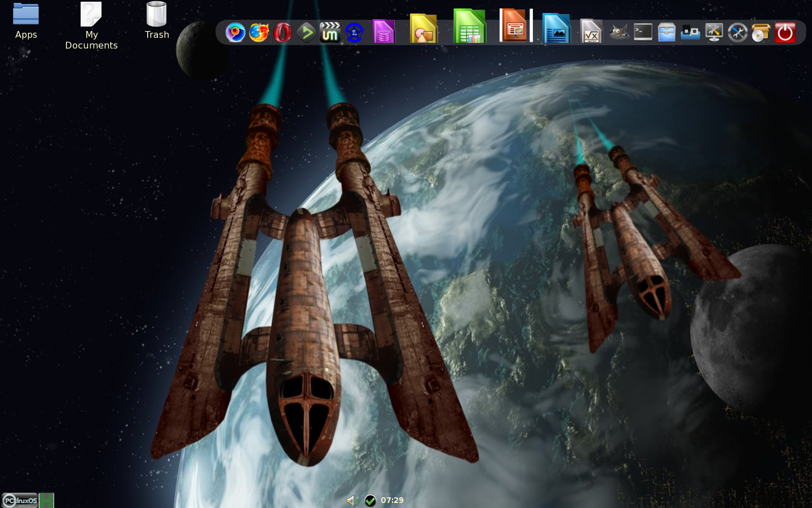Open the terminal emulator
812x508 pixels.
point(643,32)
